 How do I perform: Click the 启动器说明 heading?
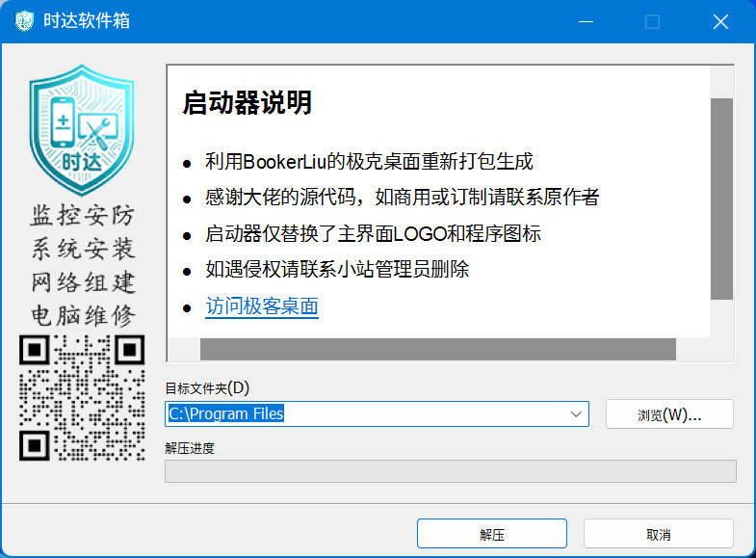pyautogui.click(x=247, y=103)
